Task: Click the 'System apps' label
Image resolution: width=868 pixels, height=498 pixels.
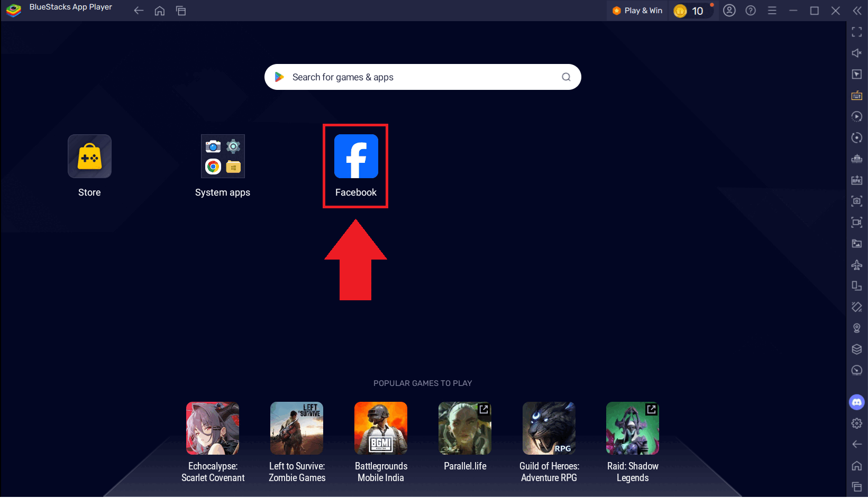Action: (x=223, y=192)
